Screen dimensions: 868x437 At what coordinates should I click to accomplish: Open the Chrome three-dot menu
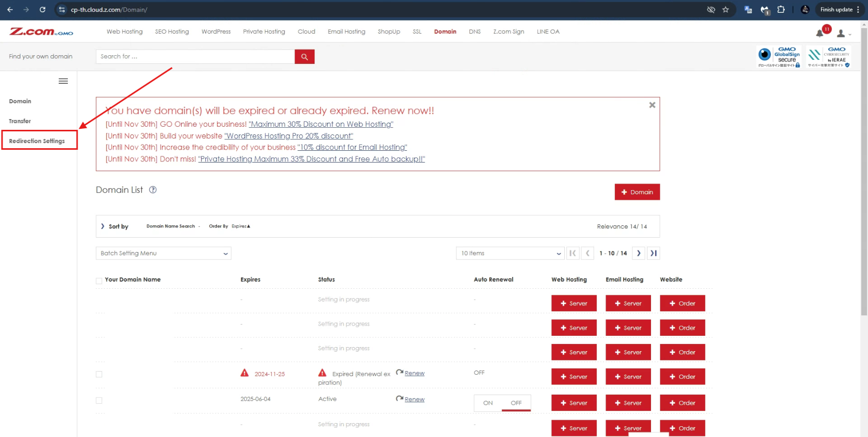click(858, 10)
